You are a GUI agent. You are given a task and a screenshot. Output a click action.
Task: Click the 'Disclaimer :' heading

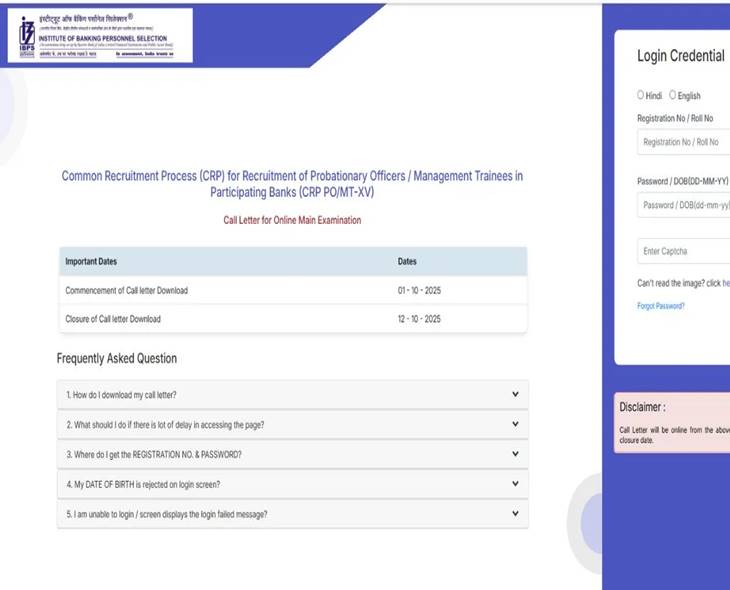tap(642, 407)
